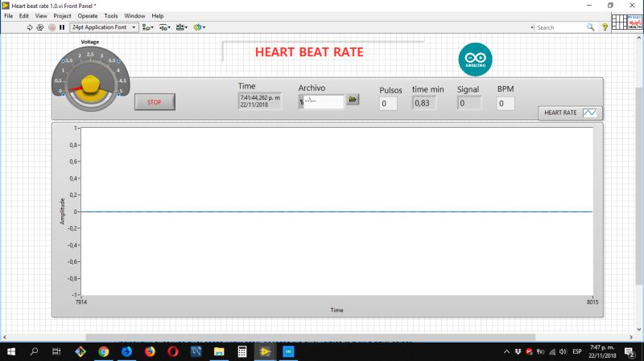This screenshot has width=644, height=361.
Task: Click the horizontal scrollbar right arrow
Action: click(631, 337)
